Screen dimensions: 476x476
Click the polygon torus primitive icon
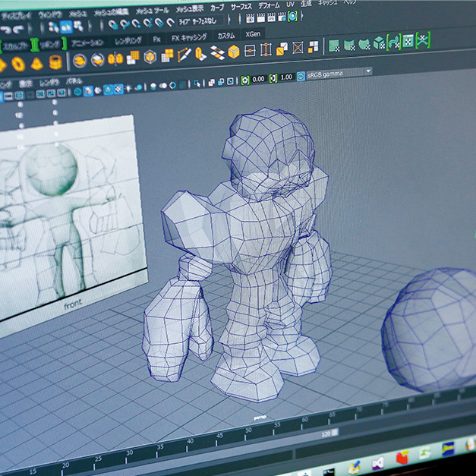tap(18, 64)
